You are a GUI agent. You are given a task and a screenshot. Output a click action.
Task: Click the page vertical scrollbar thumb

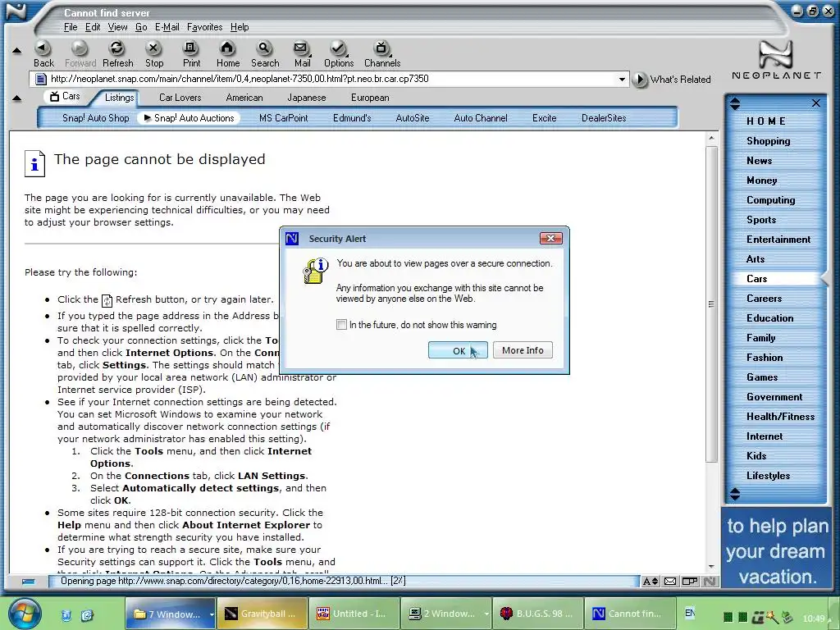point(711,304)
